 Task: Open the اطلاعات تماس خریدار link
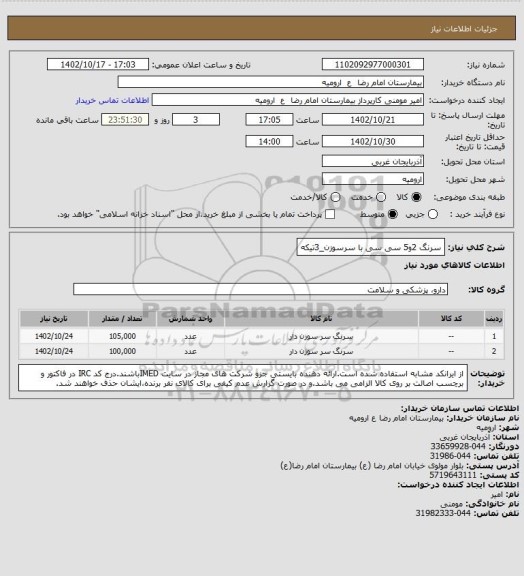112,100
